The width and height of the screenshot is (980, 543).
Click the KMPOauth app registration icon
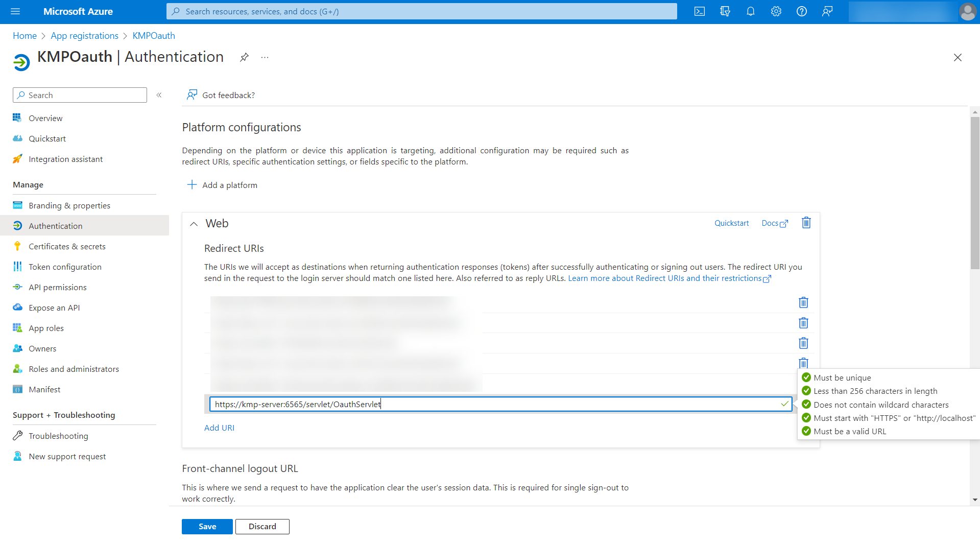click(x=21, y=62)
